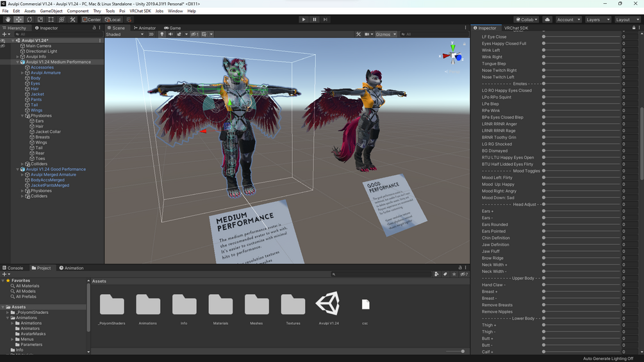644x362 pixels.
Task: Toggle grid snapping icon in main toolbar
Action: point(129,19)
